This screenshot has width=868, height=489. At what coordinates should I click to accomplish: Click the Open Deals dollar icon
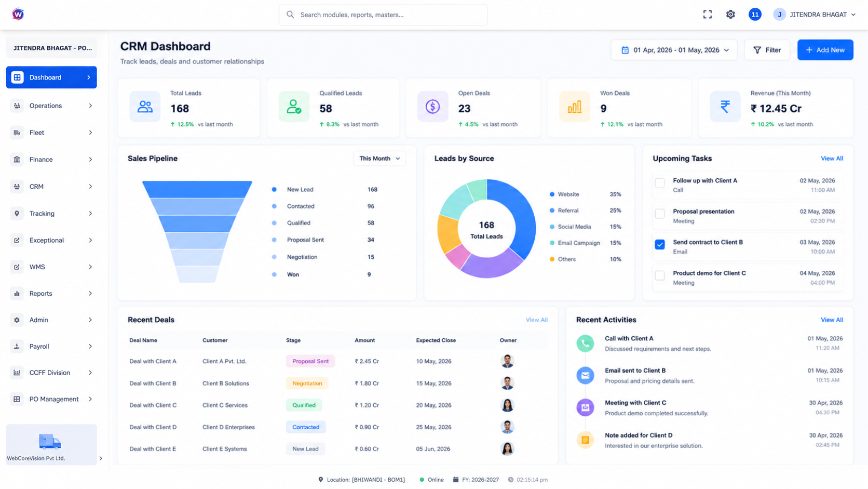click(x=432, y=107)
